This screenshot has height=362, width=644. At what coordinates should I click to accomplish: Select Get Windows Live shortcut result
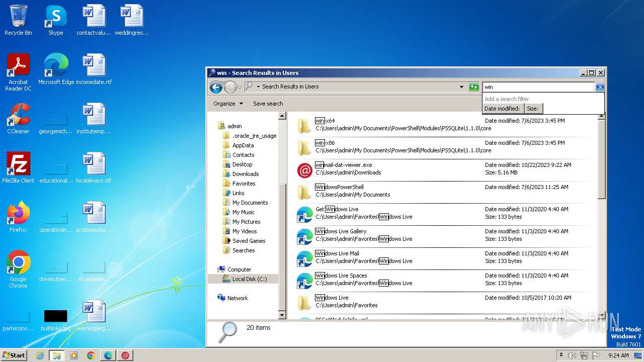[x=443, y=213]
